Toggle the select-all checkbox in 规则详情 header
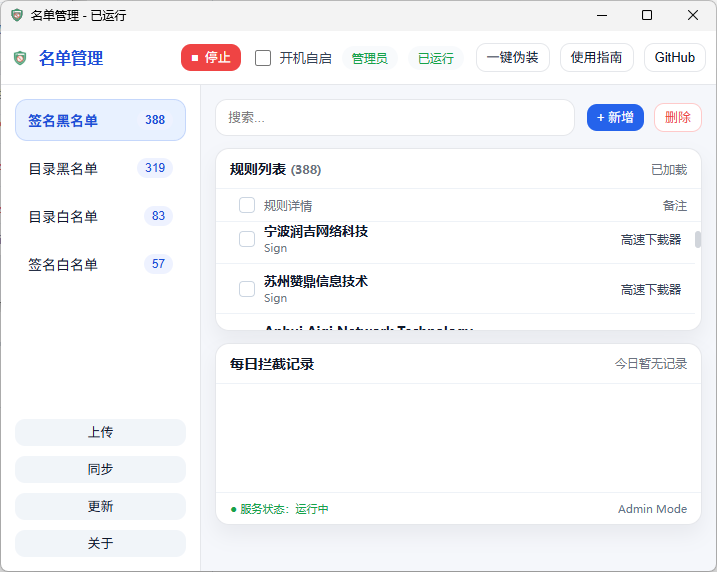 tap(247, 205)
